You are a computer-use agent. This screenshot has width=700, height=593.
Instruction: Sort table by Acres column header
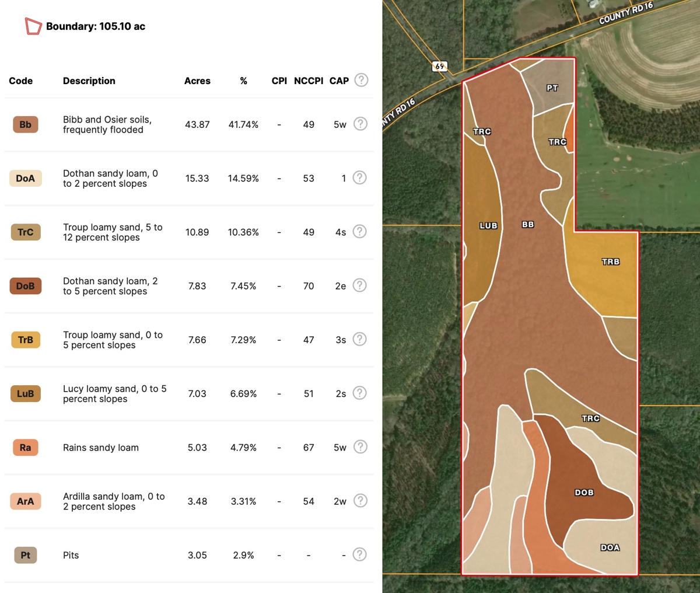click(197, 81)
